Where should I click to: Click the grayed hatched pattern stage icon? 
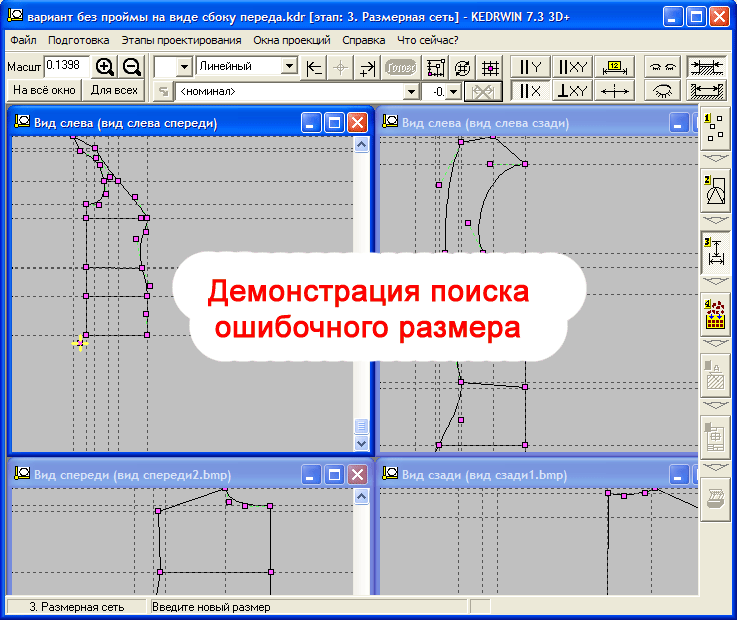715,376
